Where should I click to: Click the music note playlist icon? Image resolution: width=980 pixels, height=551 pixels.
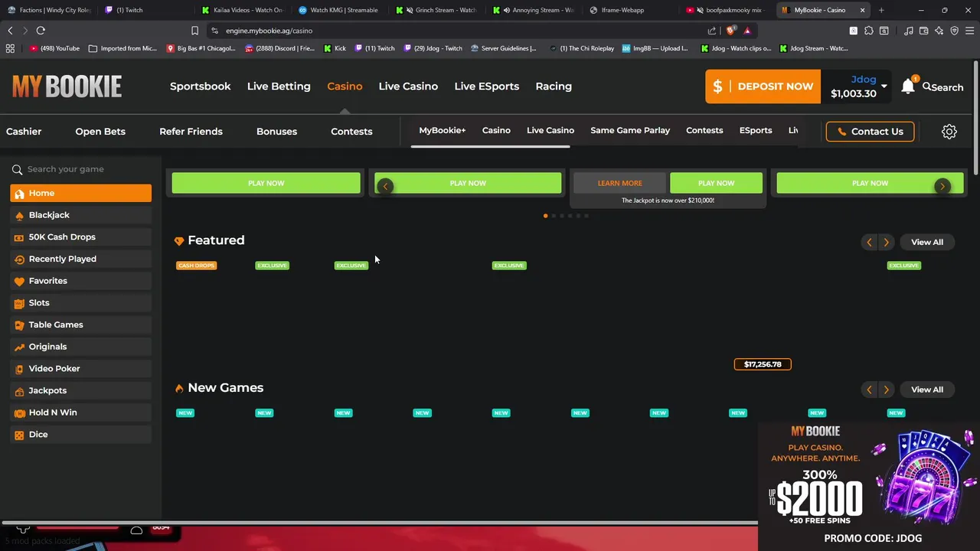[908, 31]
